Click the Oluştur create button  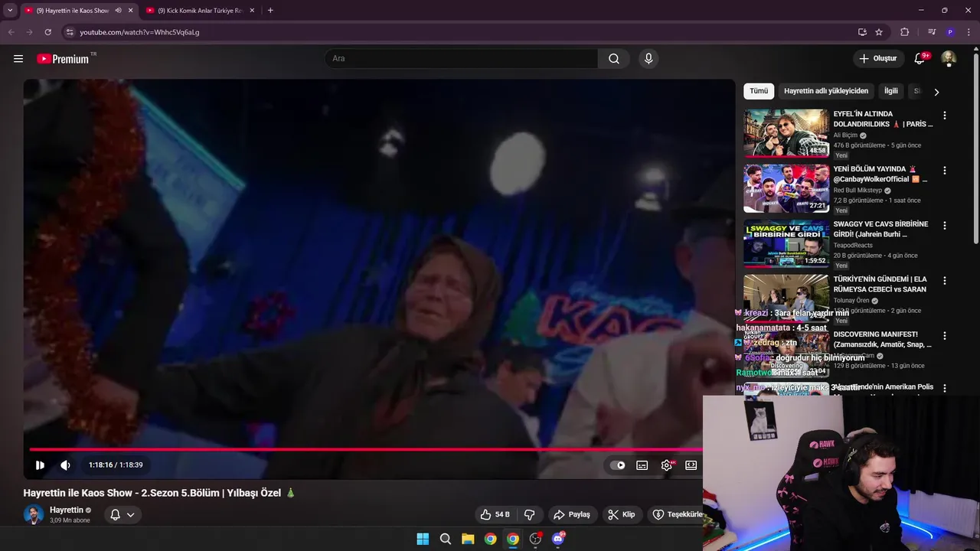click(878, 59)
